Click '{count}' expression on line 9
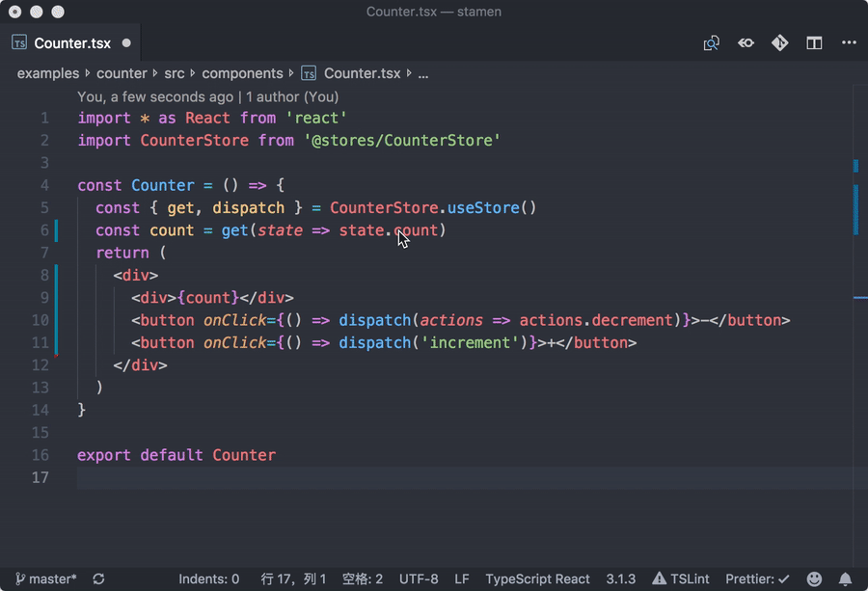This screenshot has height=591, width=868. (207, 298)
